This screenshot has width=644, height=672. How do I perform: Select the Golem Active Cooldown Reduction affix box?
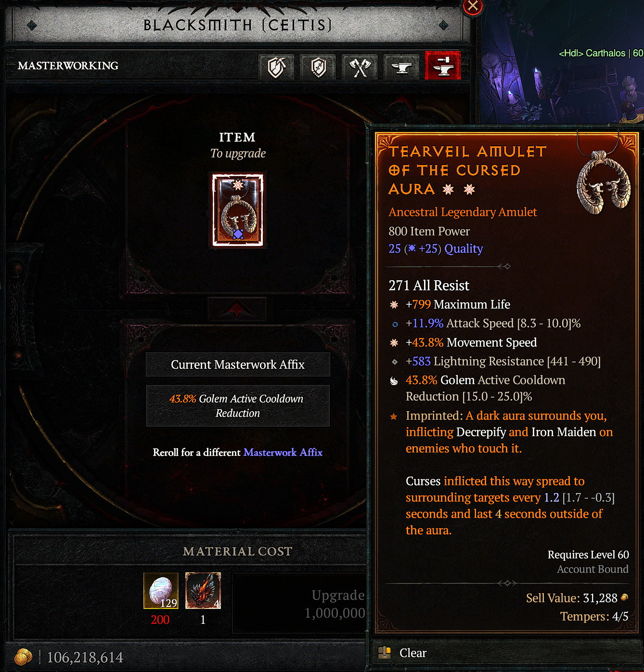pyautogui.click(x=238, y=406)
